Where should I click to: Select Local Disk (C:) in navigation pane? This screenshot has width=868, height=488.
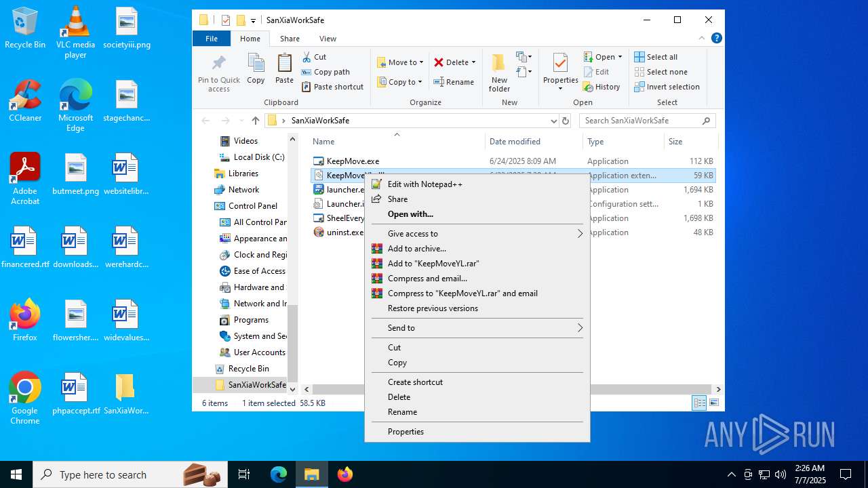point(258,157)
